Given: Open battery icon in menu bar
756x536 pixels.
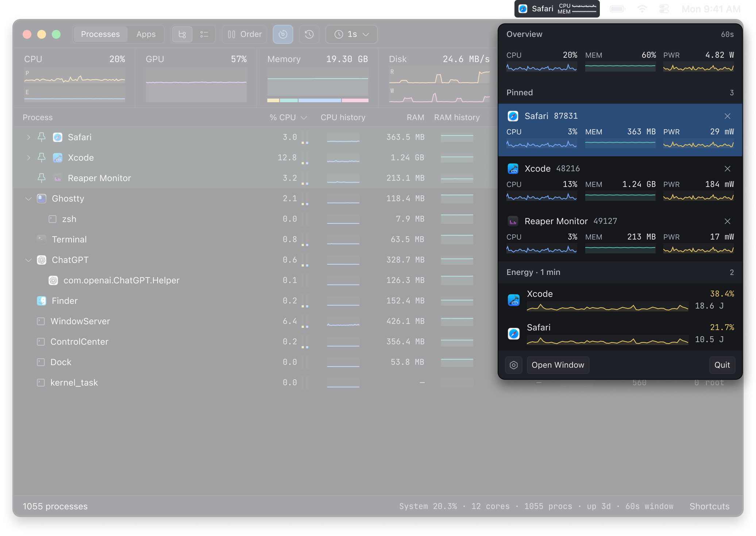Looking at the screenshot, I should point(617,9).
